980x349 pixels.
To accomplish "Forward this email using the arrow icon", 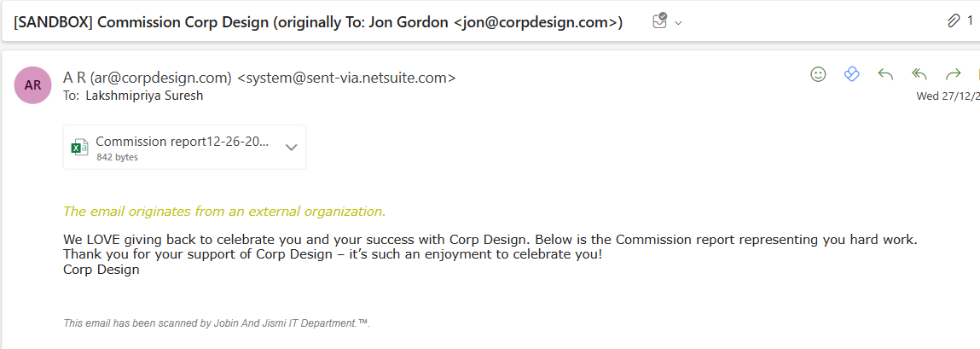I will (x=953, y=75).
